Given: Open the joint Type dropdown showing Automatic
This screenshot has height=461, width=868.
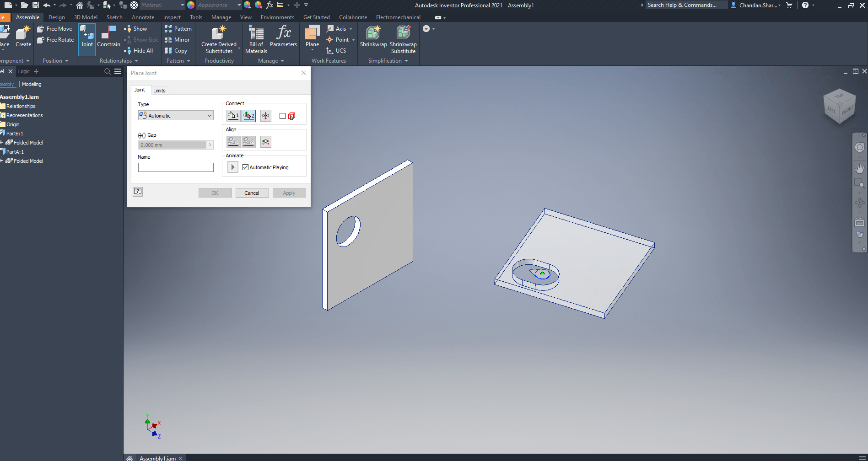Looking at the screenshot, I should pyautogui.click(x=175, y=115).
